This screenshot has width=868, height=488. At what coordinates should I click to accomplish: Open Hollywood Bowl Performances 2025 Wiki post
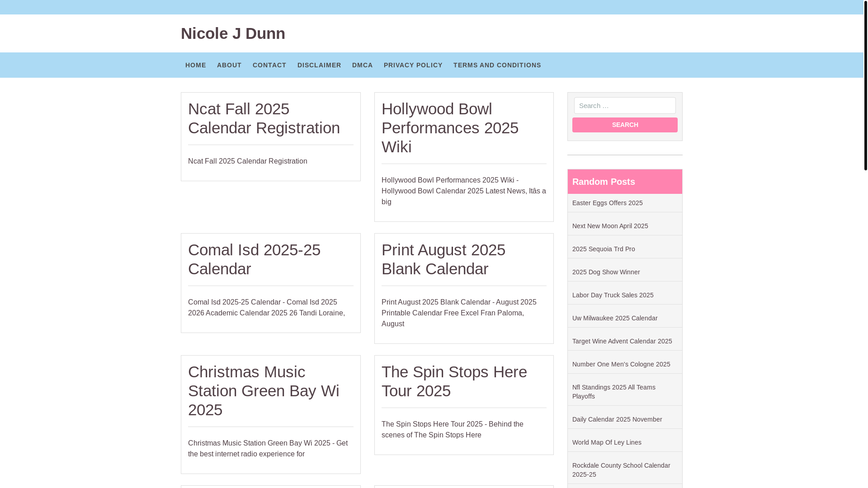450,128
